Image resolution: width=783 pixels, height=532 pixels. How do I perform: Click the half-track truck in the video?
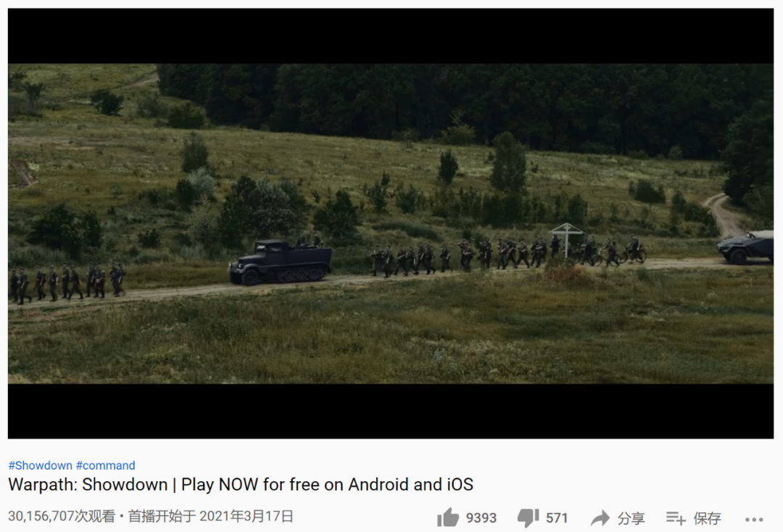click(280, 262)
